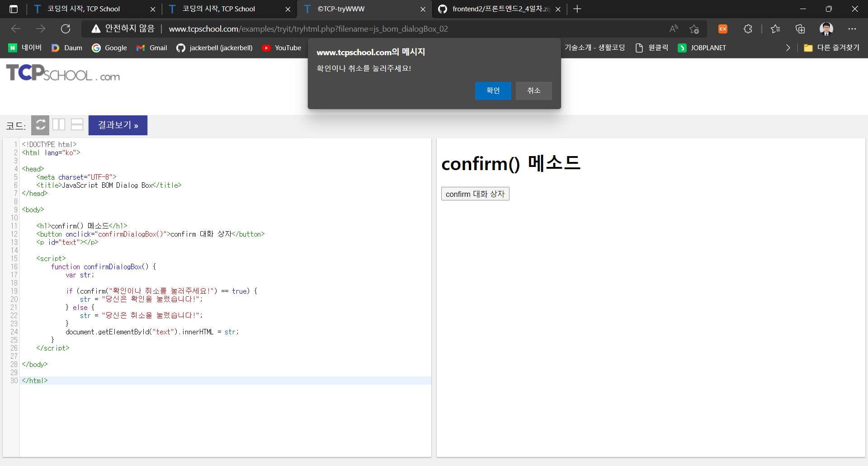Open the tab actions menu icon

pos(14,9)
